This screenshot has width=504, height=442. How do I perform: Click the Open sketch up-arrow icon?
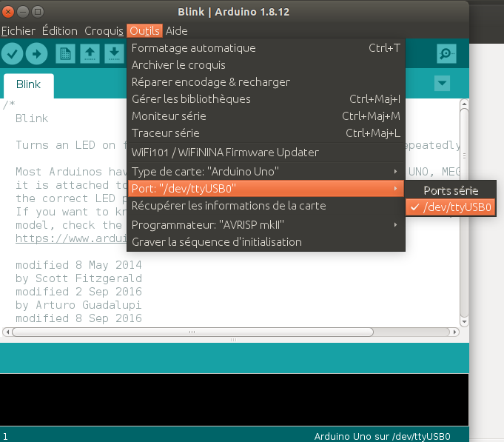[90, 54]
